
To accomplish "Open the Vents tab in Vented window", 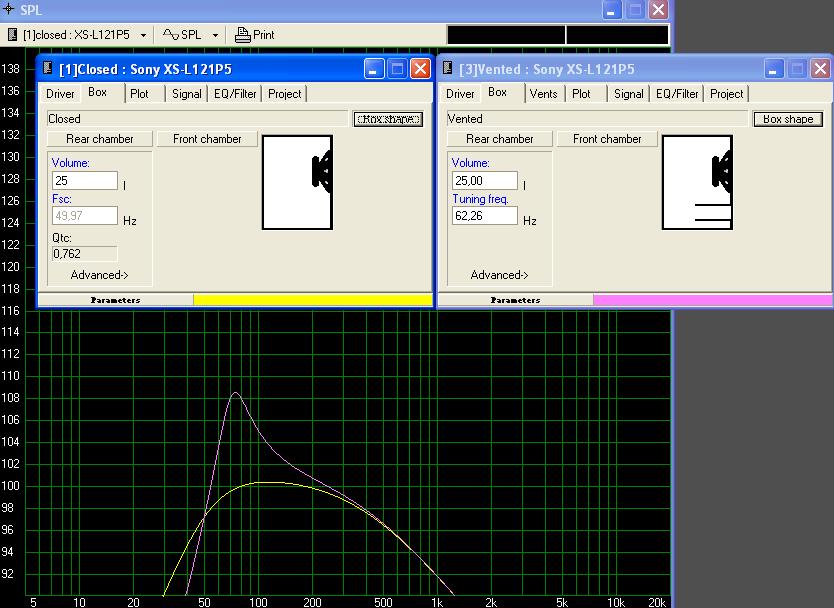I will (544, 94).
